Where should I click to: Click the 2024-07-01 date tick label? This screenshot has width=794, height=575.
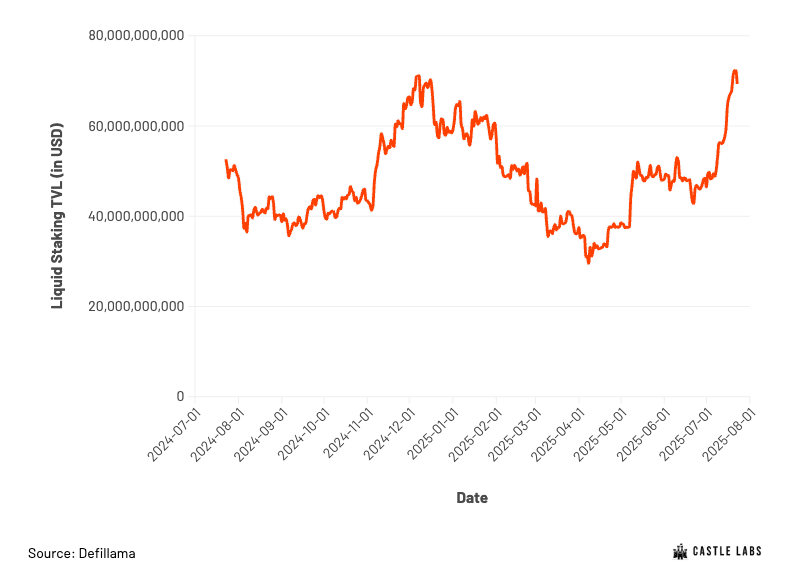(x=174, y=434)
